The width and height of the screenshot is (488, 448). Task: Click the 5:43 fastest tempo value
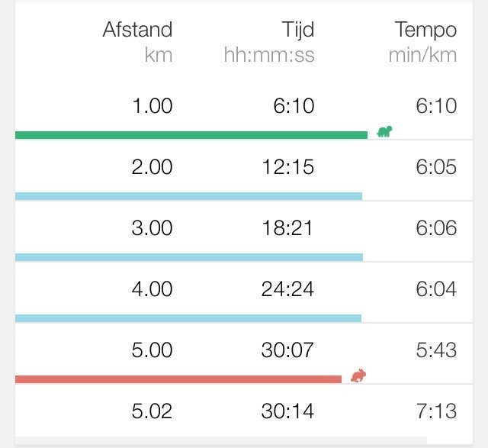[x=437, y=350]
